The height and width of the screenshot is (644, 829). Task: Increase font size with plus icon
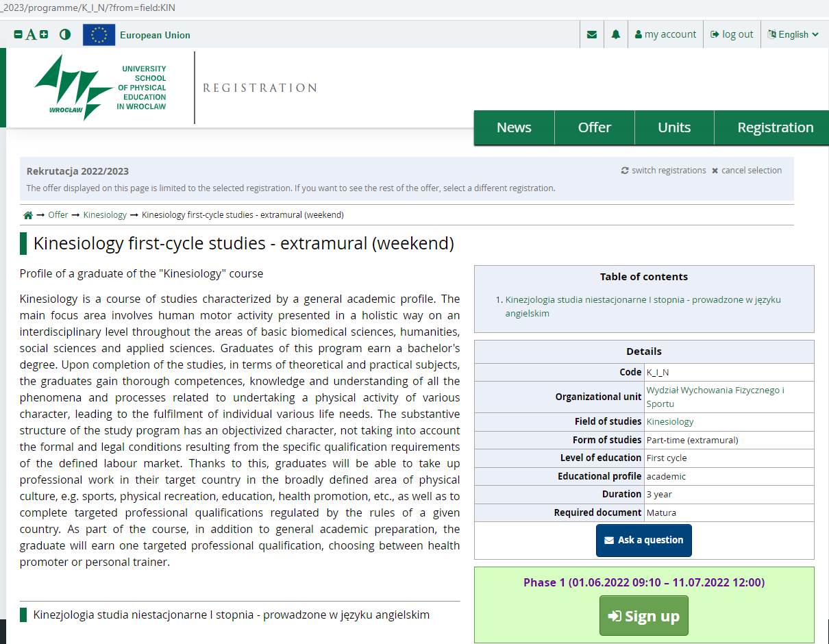pyautogui.click(x=44, y=34)
